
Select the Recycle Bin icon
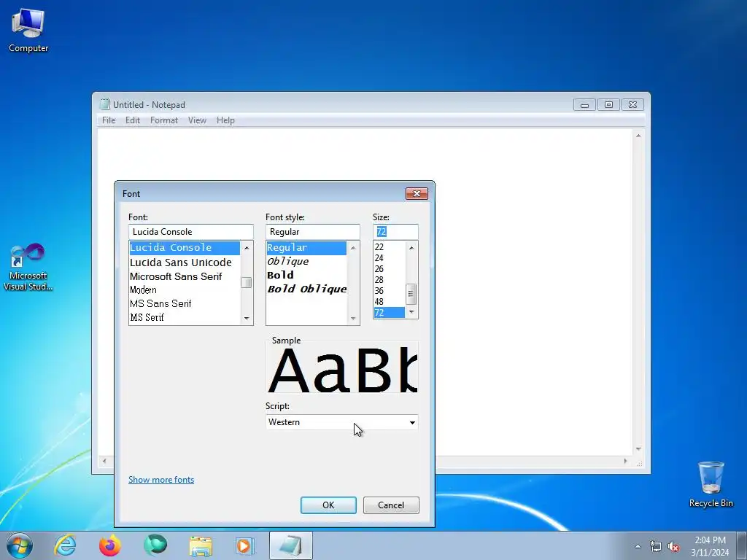tap(711, 484)
